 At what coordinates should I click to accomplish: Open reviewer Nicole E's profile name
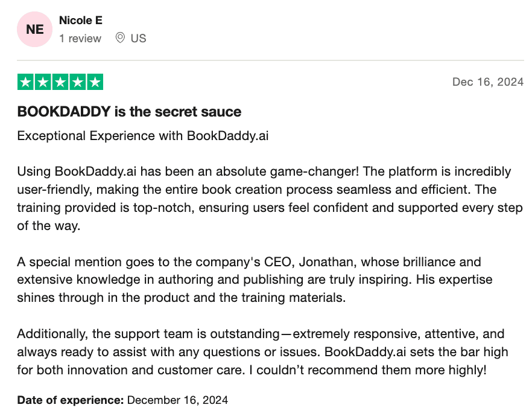[x=81, y=20]
